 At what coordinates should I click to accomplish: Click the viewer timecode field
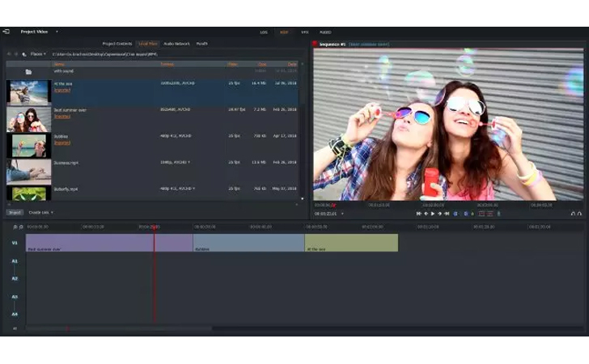click(325, 214)
